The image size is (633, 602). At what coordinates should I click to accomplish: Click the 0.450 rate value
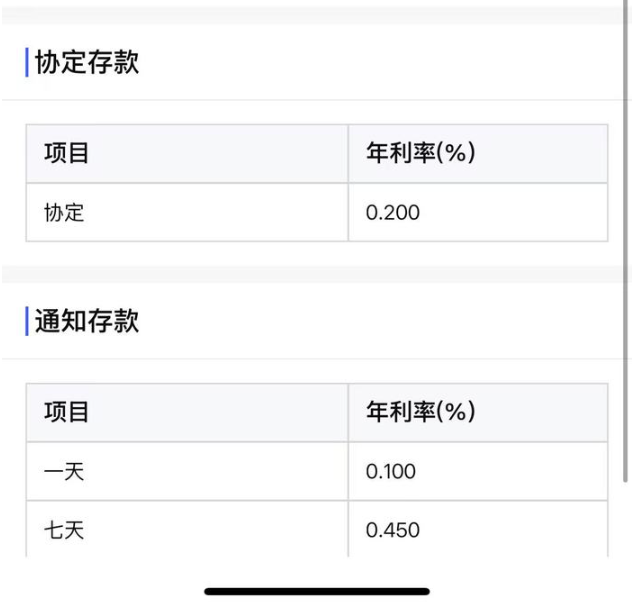(393, 530)
